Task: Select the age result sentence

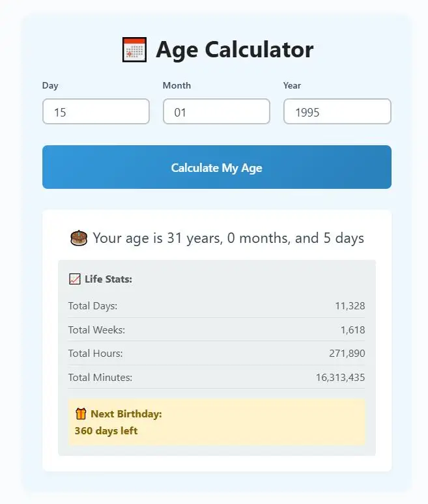Action: 228,238
